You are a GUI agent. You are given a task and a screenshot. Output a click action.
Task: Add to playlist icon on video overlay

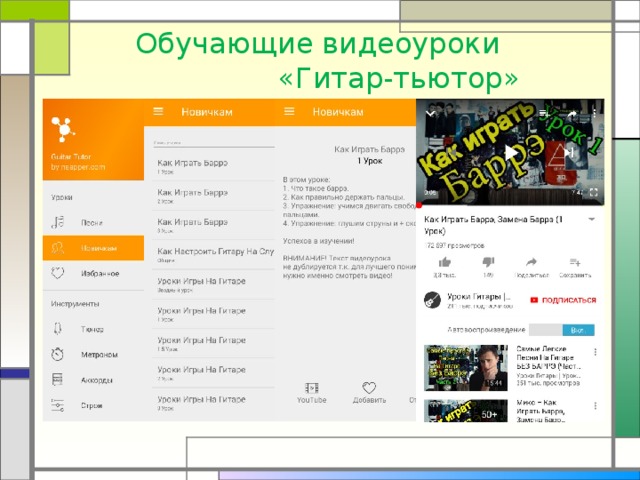tap(544, 114)
